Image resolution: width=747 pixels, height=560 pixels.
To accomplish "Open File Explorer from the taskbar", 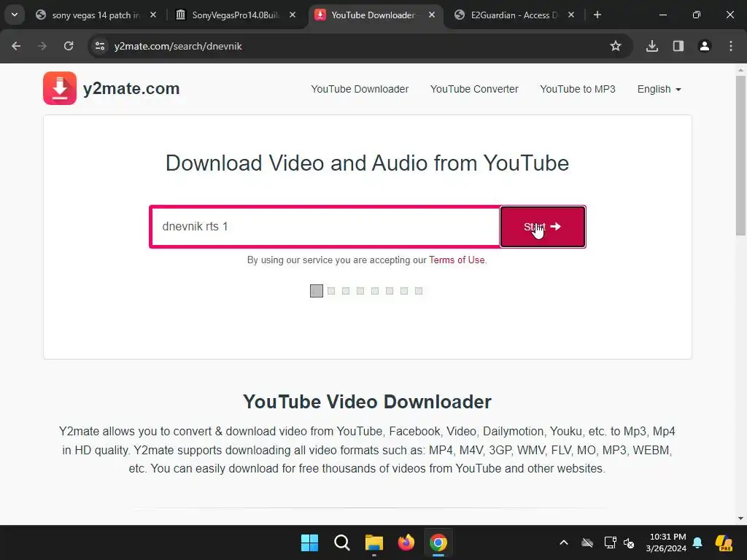I will [374, 542].
